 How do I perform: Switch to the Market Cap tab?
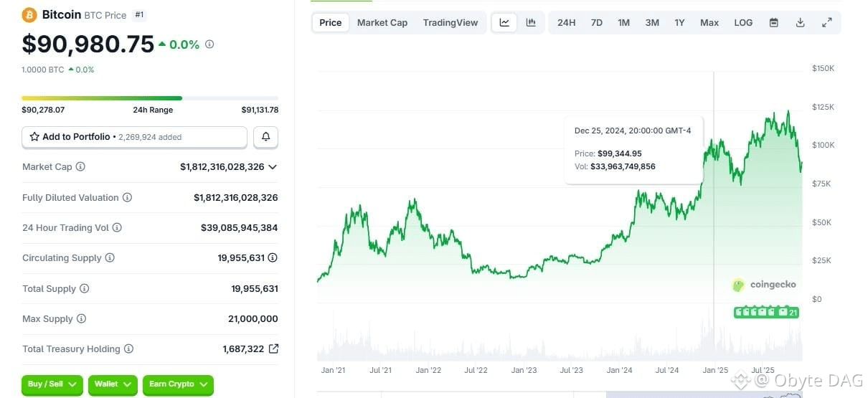tap(382, 22)
